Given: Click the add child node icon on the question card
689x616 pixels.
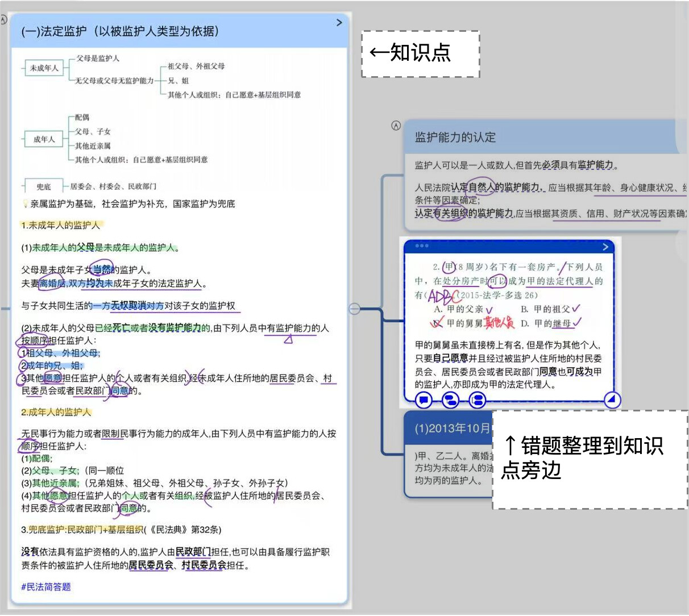Looking at the screenshot, I should pyautogui.click(x=451, y=400).
